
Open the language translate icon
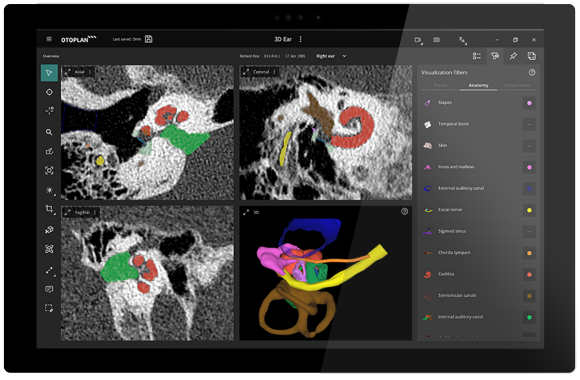[462, 40]
